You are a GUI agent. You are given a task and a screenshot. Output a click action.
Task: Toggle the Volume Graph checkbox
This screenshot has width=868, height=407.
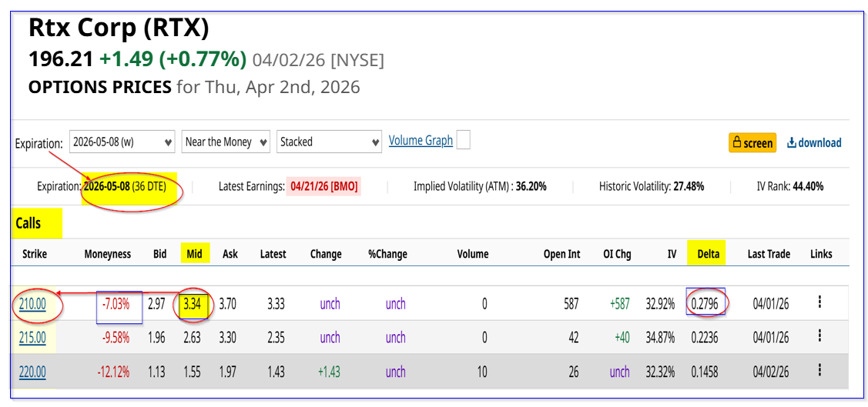click(x=463, y=140)
